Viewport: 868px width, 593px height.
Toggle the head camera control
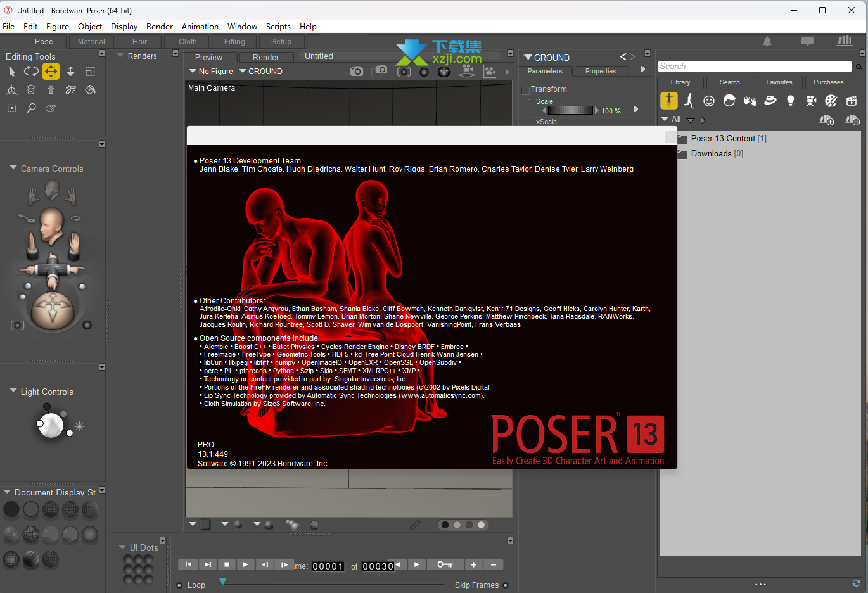[x=51, y=227]
